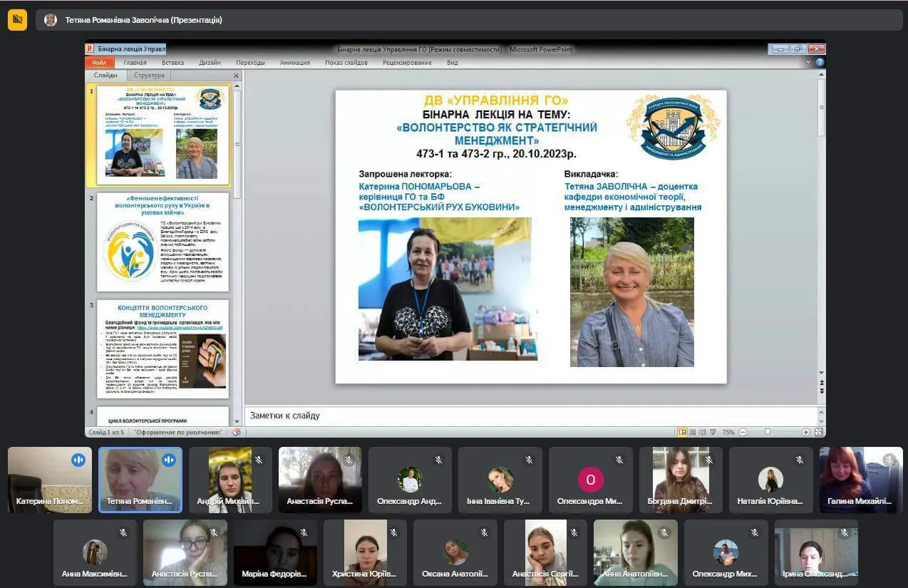908x588 pixels.
Task: Click the yellow presentation icon at top-left
Action: [17, 19]
